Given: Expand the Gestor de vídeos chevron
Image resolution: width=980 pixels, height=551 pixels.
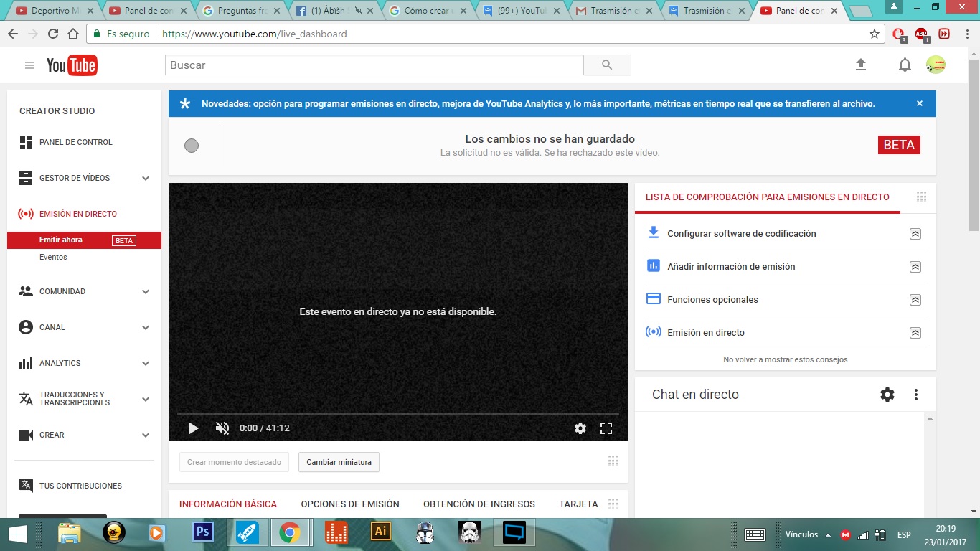Looking at the screenshot, I should [x=146, y=178].
